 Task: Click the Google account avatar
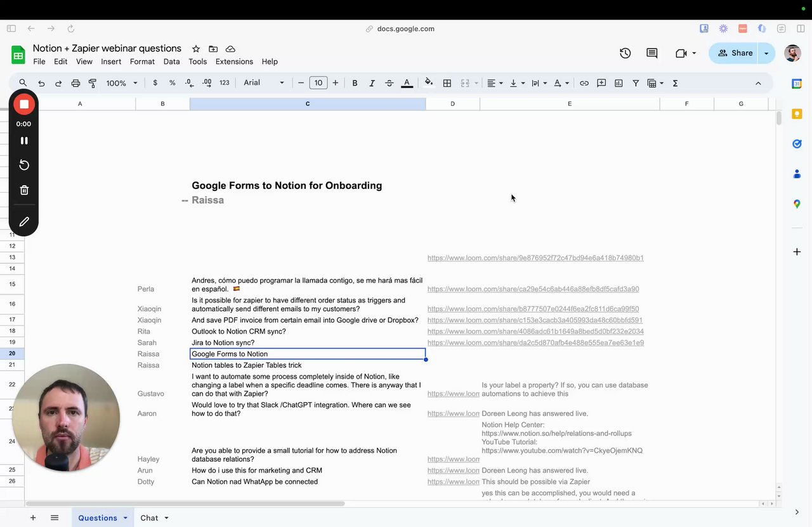pos(792,53)
